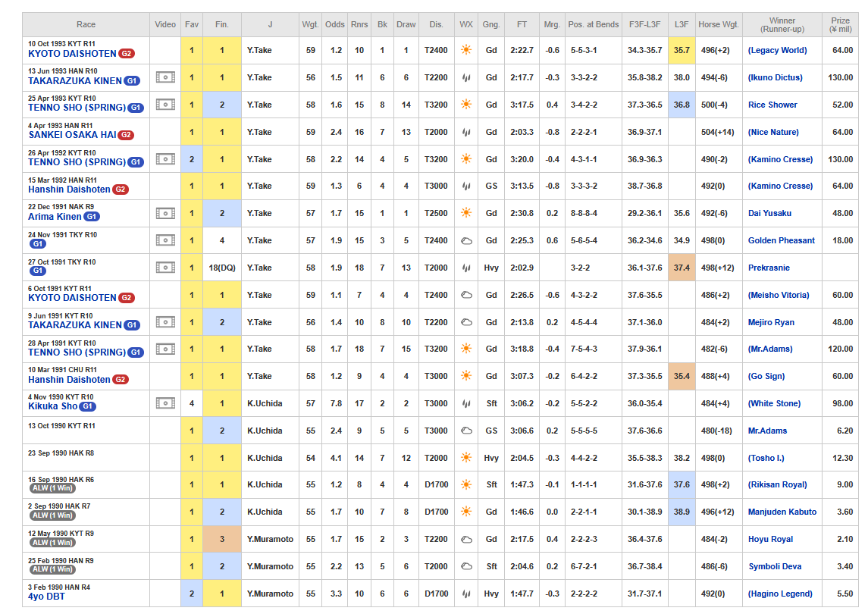Open 4yo DBT race link

(46, 597)
